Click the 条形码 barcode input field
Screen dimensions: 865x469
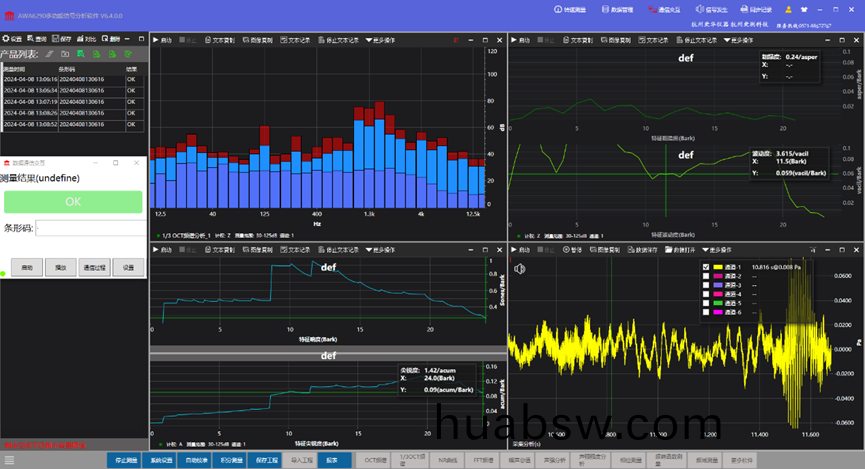[x=90, y=228]
